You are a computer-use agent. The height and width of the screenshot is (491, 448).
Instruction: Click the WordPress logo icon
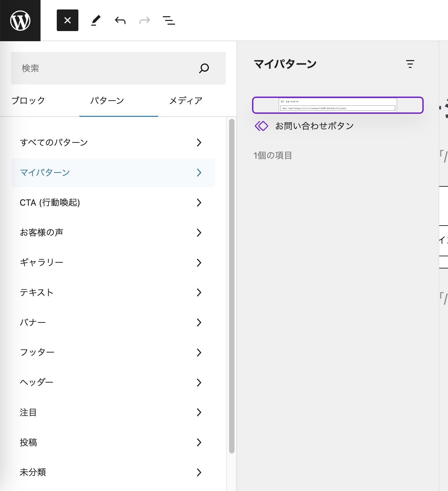tap(20, 21)
